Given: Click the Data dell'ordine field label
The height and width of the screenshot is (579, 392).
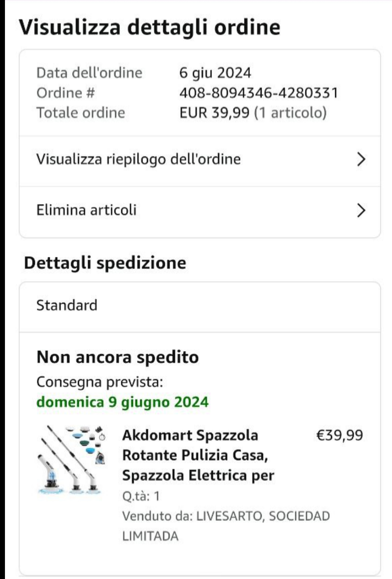Looking at the screenshot, I should pos(89,73).
